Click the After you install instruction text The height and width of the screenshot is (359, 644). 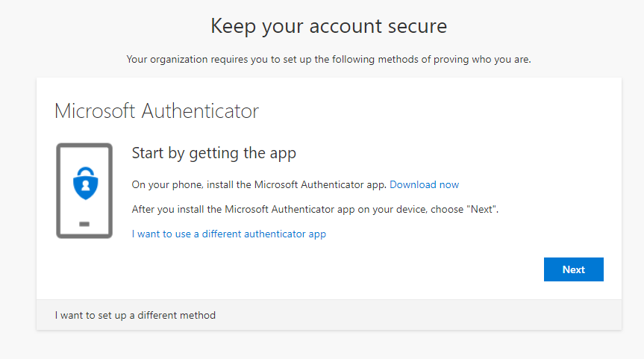click(x=315, y=210)
